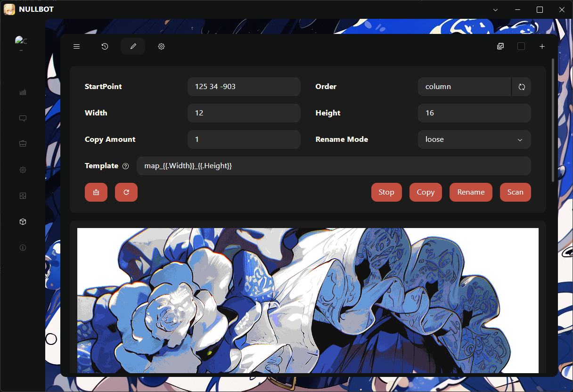Click the select-all checklist icon
This screenshot has height=392, width=573.
tap(500, 46)
